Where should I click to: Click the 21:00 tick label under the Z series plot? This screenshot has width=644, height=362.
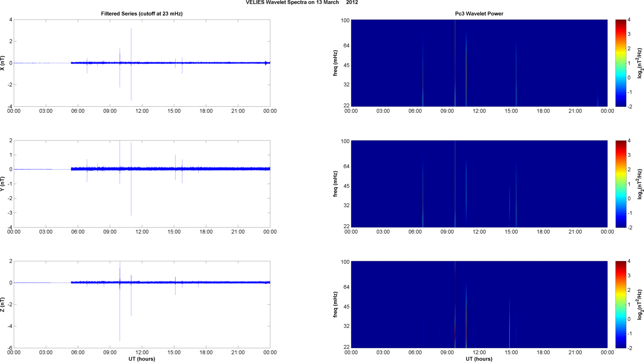238,353
